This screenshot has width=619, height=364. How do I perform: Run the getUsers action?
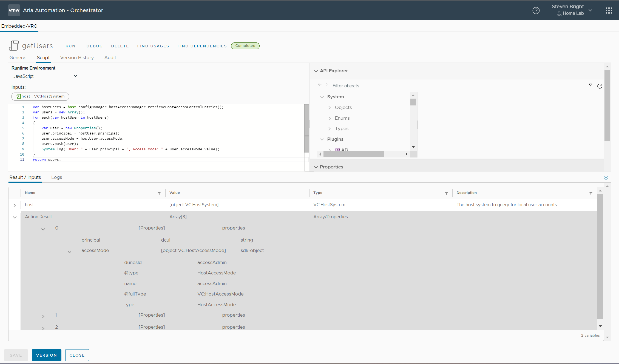tap(70, 46)
